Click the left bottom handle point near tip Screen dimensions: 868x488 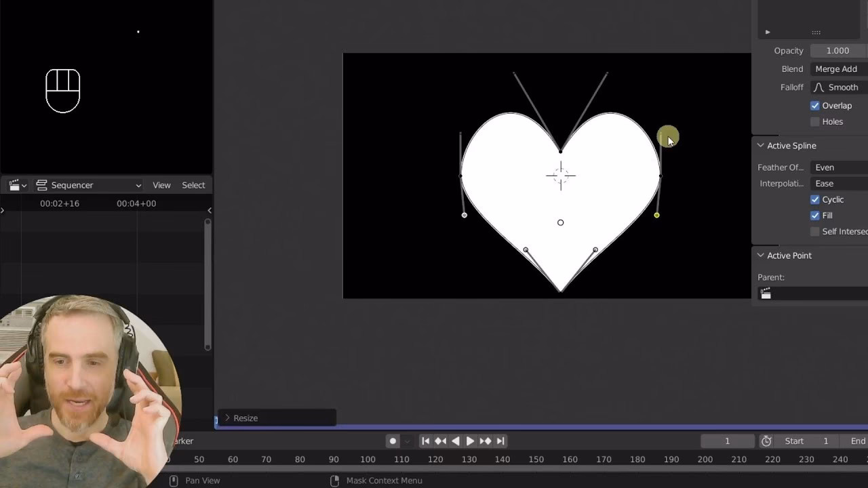point(526,250)
